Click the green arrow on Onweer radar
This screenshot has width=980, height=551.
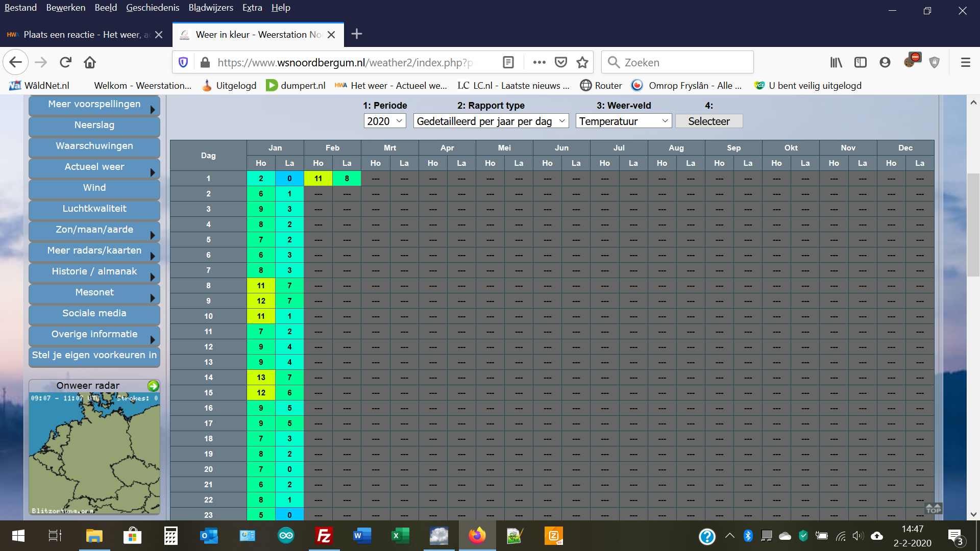tap(153, 386)
